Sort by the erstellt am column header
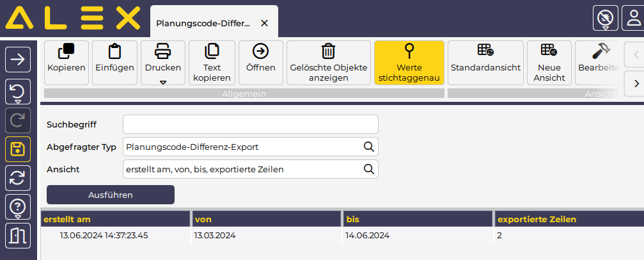644x260 pixels. (x=115, y=219)
